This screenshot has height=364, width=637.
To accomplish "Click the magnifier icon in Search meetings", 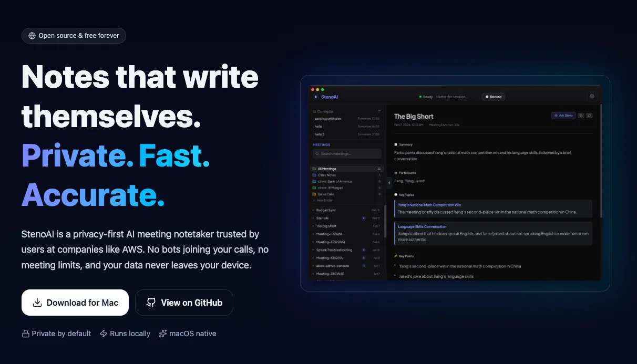I will (x=317, y=153).
